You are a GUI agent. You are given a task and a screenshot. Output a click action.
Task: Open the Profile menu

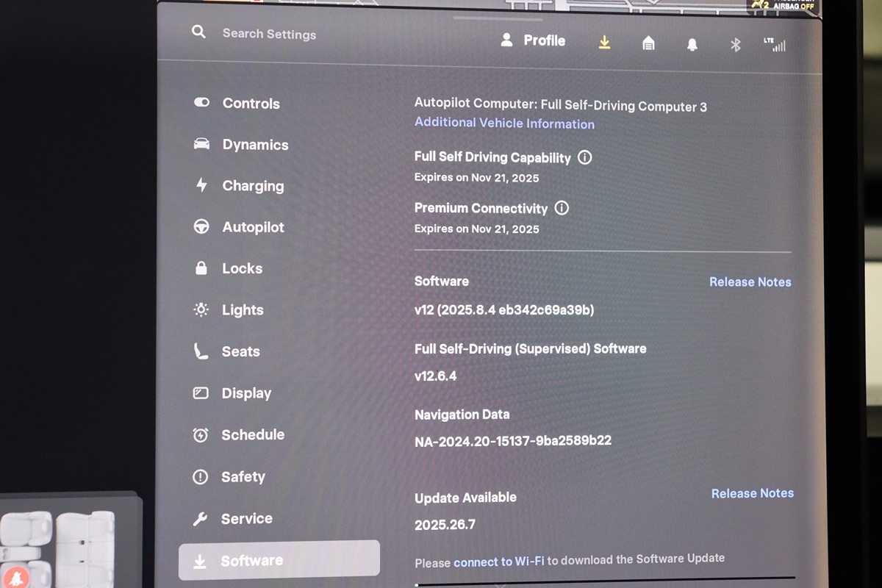point(533,40)
